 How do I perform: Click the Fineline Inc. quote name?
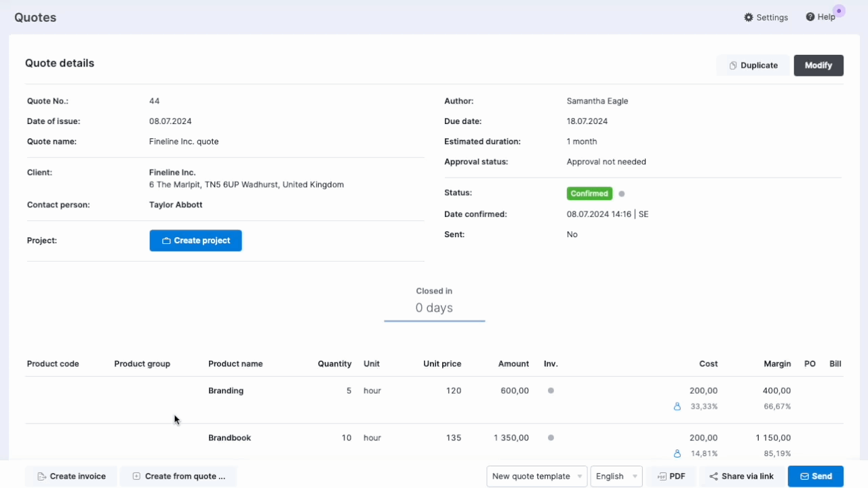tap(184, 142)
